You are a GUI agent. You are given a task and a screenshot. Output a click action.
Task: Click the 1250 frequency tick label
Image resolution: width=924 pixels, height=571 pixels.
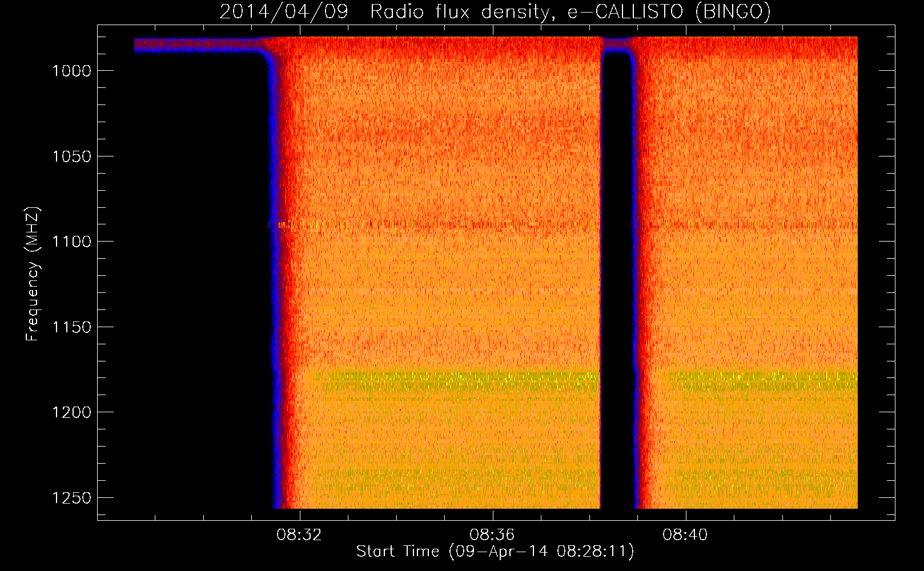point(71,498)
